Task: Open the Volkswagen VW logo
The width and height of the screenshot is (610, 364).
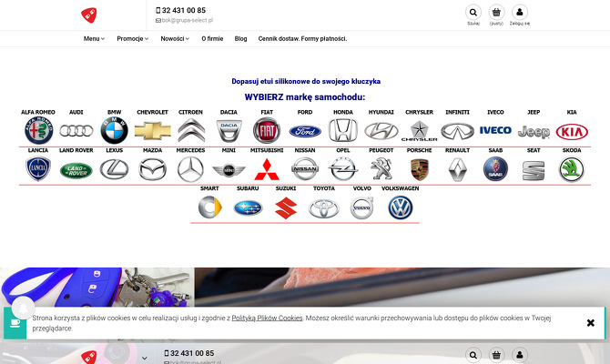Action: [401, 207]
